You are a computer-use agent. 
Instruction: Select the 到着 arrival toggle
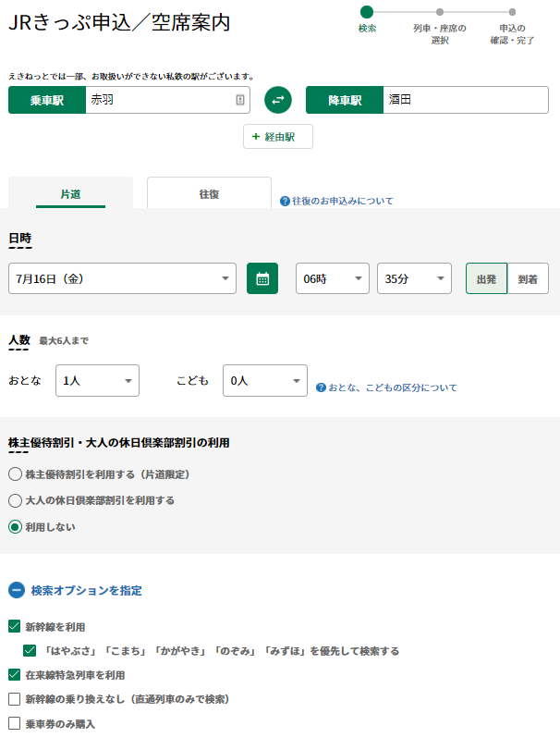tap(528, 278)
